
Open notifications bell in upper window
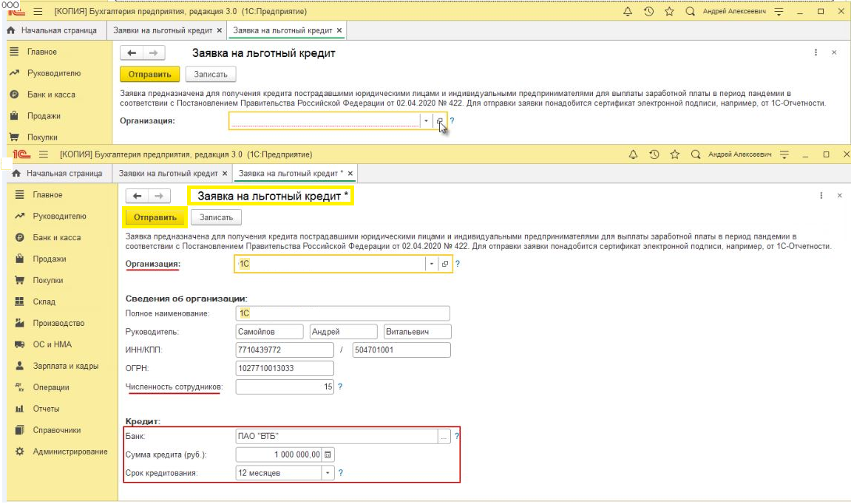pyautogui.click(x=628, y=11)
